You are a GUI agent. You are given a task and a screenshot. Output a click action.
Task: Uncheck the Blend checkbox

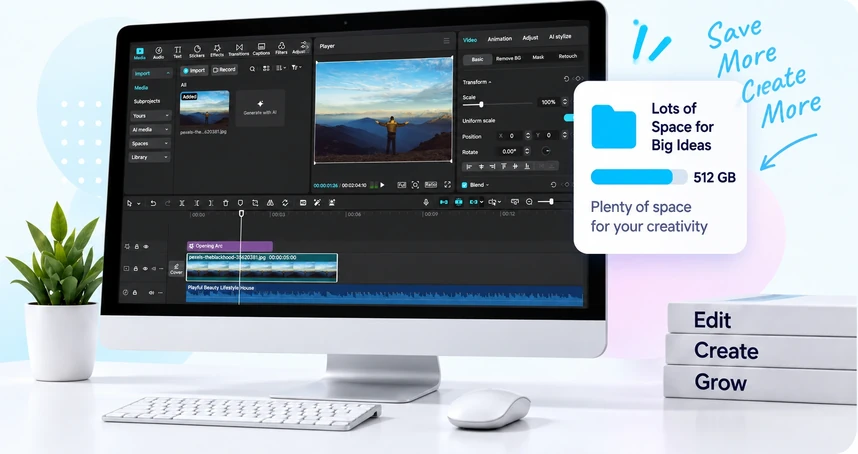pyautogui.click(x=465, y=185)
